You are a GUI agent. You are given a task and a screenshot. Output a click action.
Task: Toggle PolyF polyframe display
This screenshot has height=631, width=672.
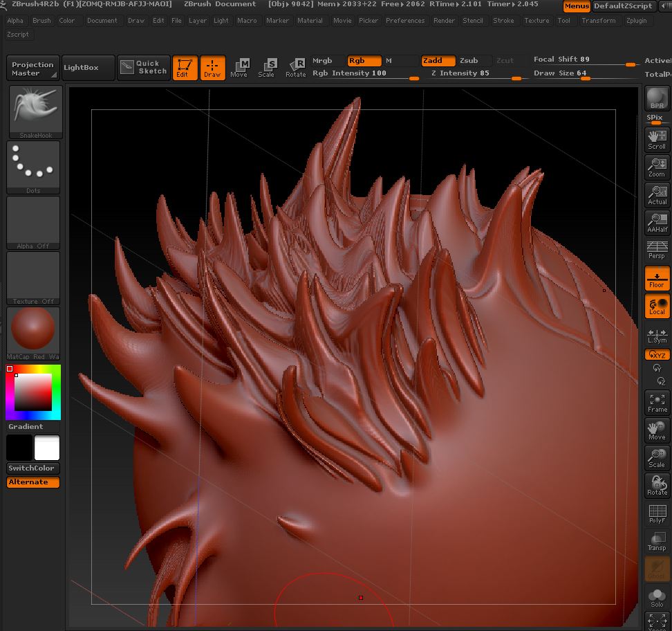(657, 513)
